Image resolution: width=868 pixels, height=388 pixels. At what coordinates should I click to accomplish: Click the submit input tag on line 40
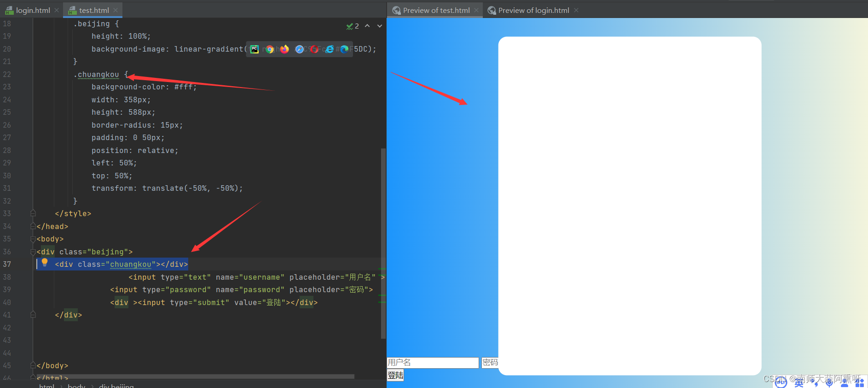pos(214,303)
